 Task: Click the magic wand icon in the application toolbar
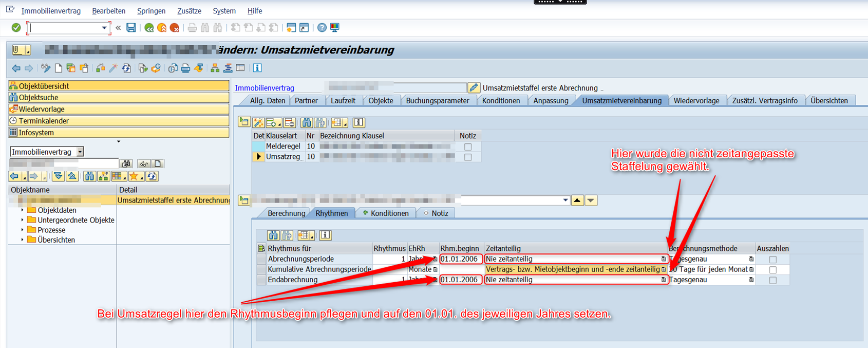coord(113,68)
